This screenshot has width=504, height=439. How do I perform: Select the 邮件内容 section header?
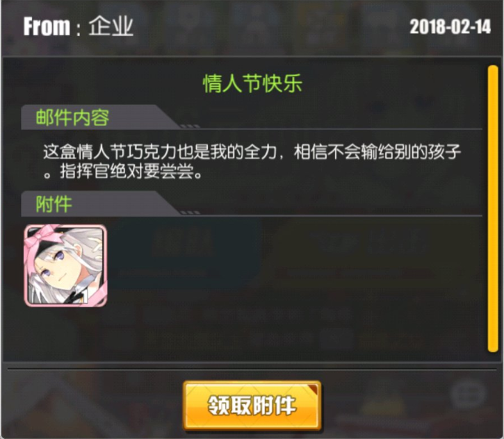[72, 117]
